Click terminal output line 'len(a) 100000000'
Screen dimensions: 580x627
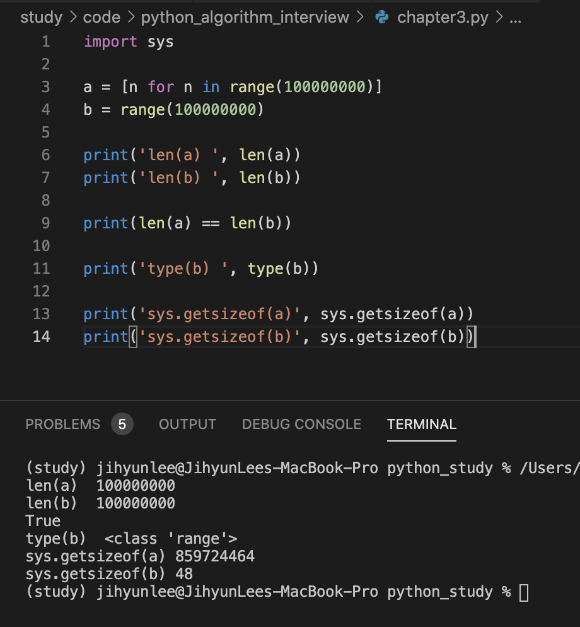tap(100, 485)
